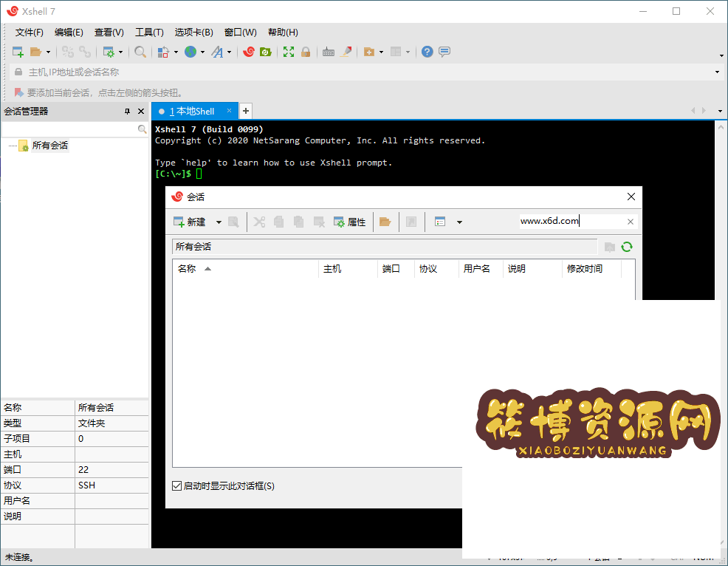Click the lock screen padlock icon
The width and height of the screenshot is (728, 566).
[306, 52]
